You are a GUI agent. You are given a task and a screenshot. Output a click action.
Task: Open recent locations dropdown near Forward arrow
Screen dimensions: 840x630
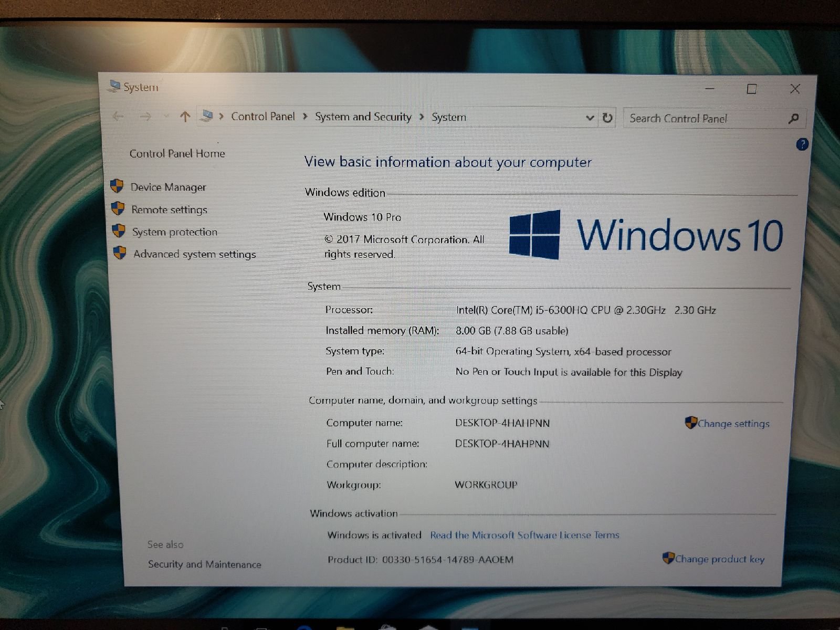(166, 116)
